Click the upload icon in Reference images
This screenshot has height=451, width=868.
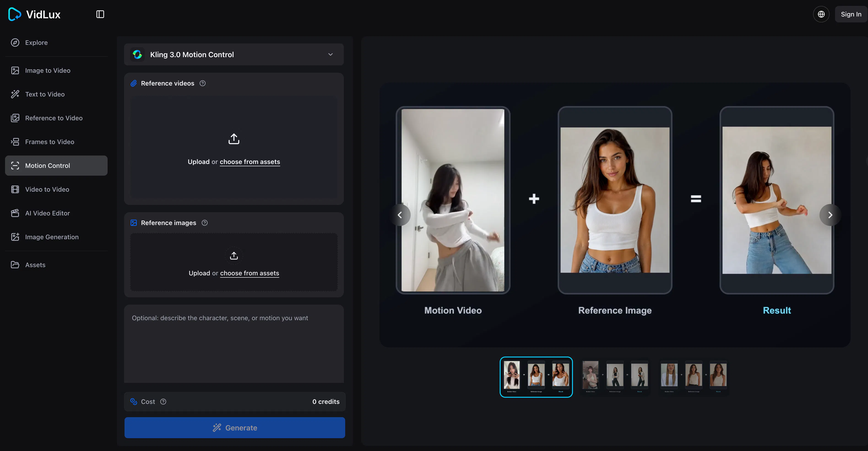click(x=234, y=256)
